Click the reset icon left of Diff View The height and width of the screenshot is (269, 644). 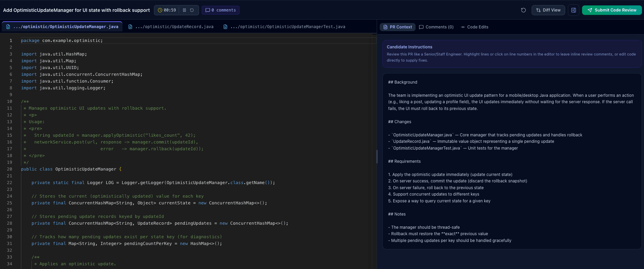[523, 10]
